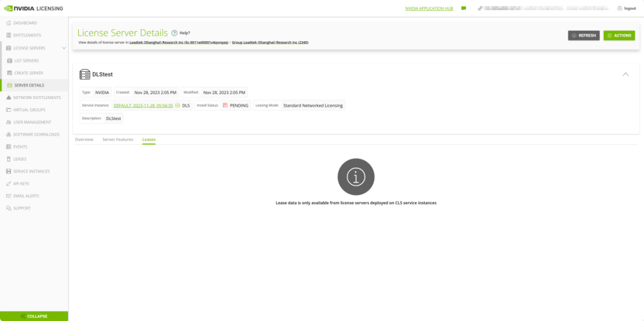Collapse the DLStest details panel chevron
The width and height of the screenshot is (644, 321).
coord(626,75)
